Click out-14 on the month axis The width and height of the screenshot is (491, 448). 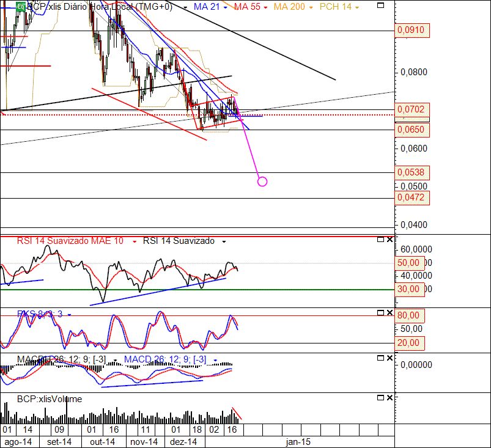(102, 442)
